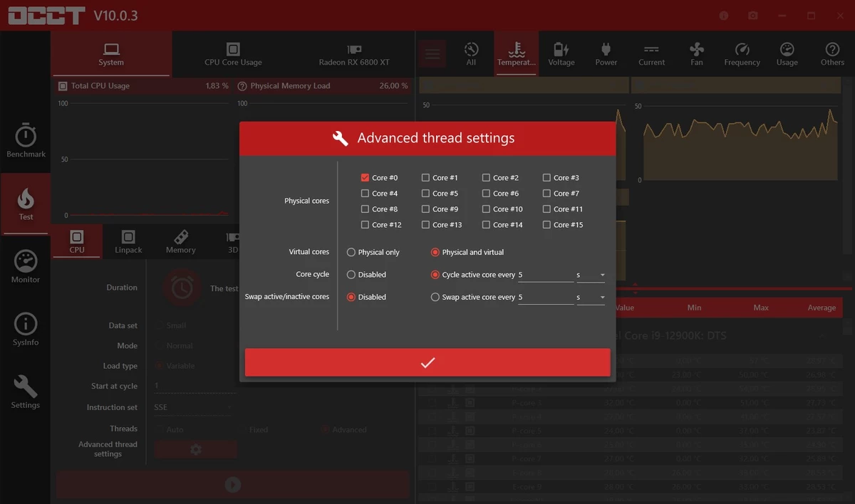855x504 pixels.
Task: Click the Duration alarm clock icon
Action: [182, 288]
